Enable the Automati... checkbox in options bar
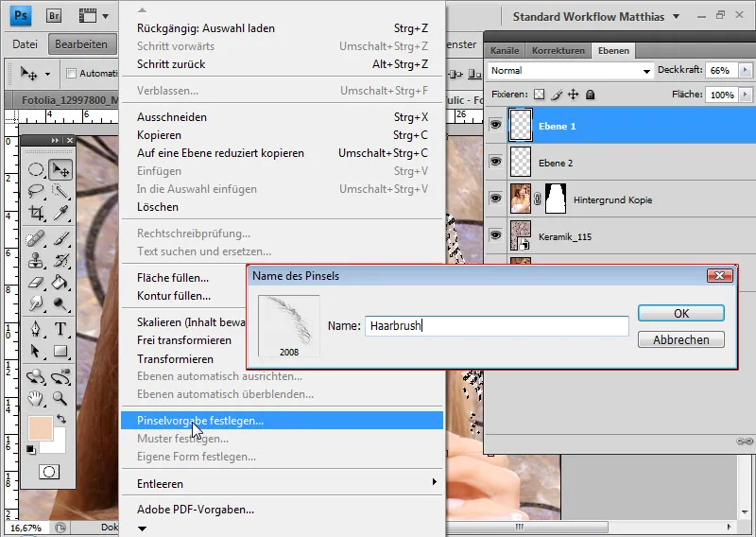Screen dimensions: 756x537 72,74
